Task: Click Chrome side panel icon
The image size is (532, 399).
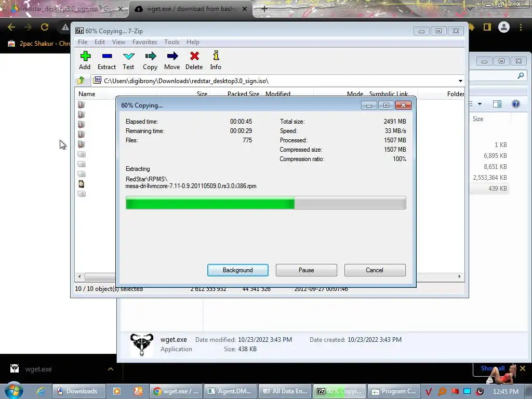Action: pyautogui.click(x=487, y=27)
